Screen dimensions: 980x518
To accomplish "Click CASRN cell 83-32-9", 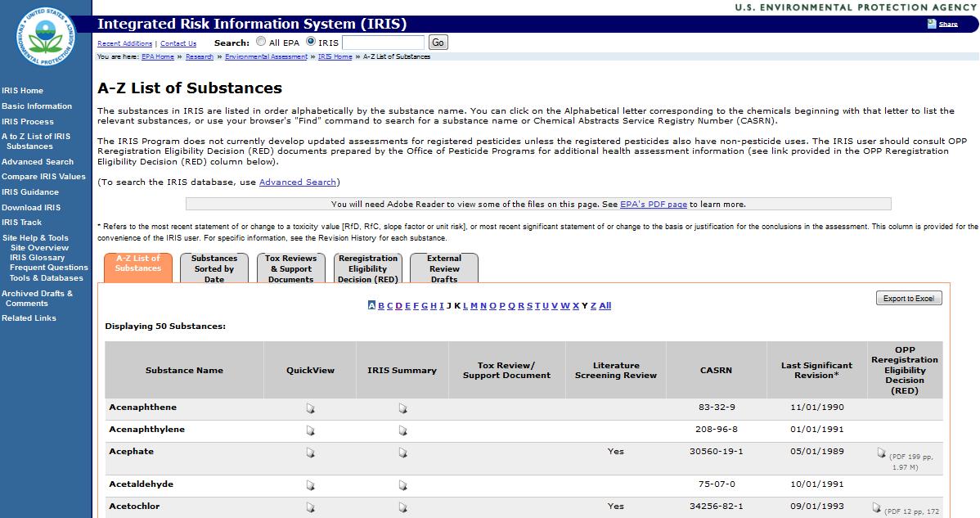I will 717,408.
